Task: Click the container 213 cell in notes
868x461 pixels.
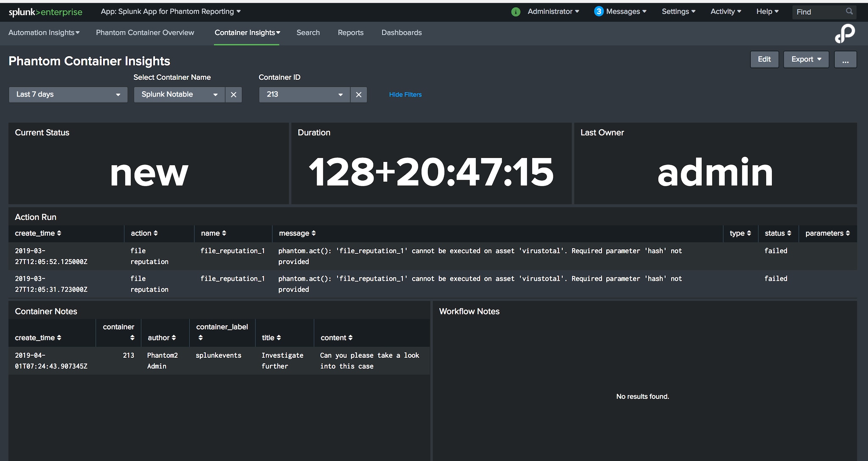Action: point(128,355)
